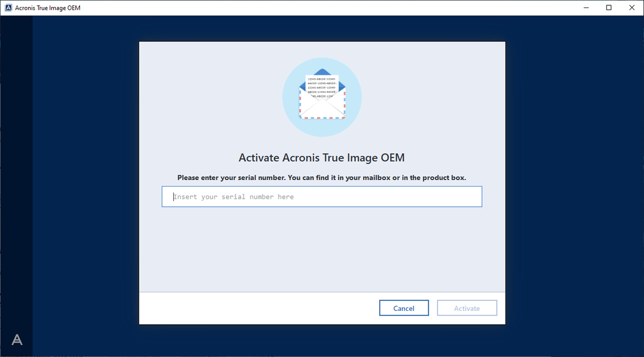644x357 pixels.
Task: Click the 'Activate Acronis True Image OEM' heading
Action: click(x=321, y=158)
